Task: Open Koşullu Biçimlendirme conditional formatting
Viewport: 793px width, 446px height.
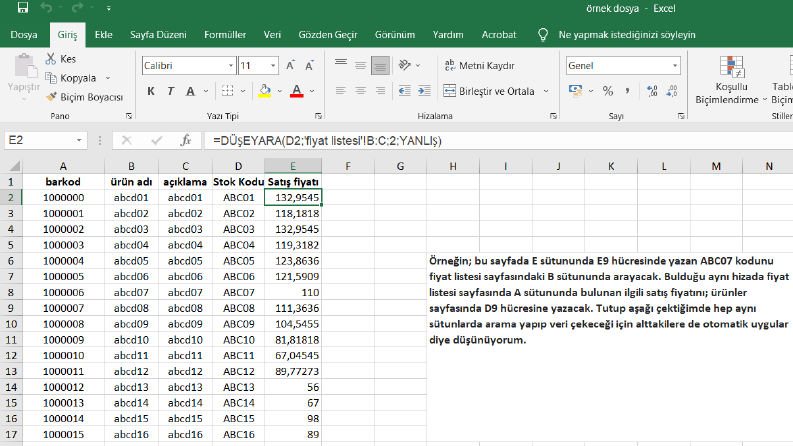Action: [x=731, y=80]
